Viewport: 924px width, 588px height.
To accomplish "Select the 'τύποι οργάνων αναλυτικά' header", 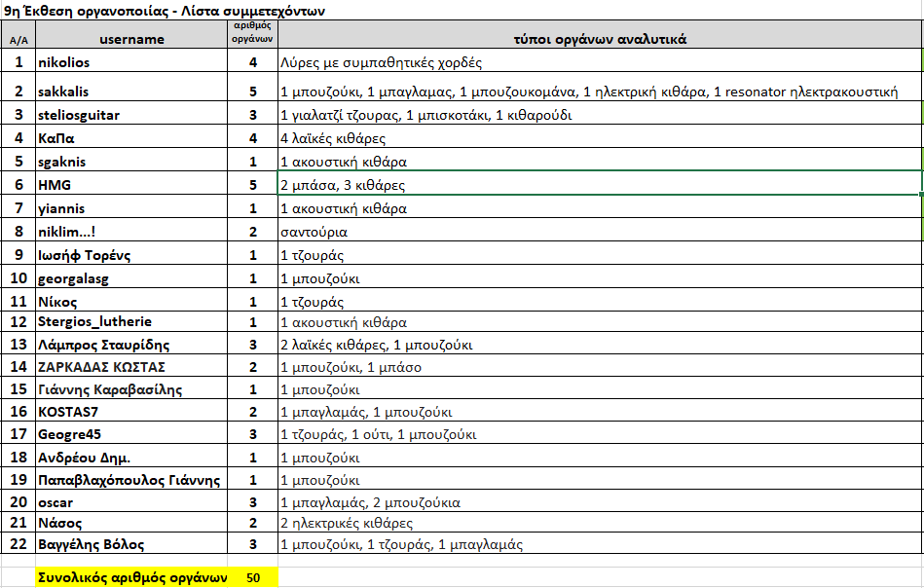I will tap(600, 40).
